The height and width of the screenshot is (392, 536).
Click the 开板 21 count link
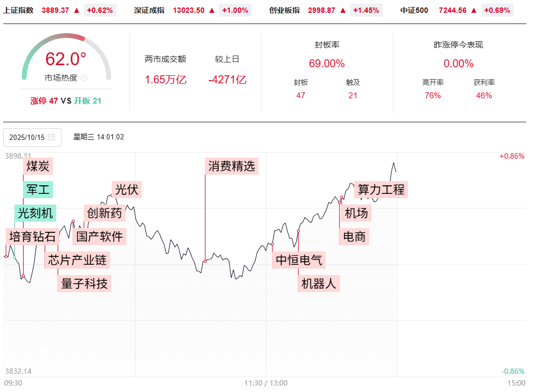(87, 100)
